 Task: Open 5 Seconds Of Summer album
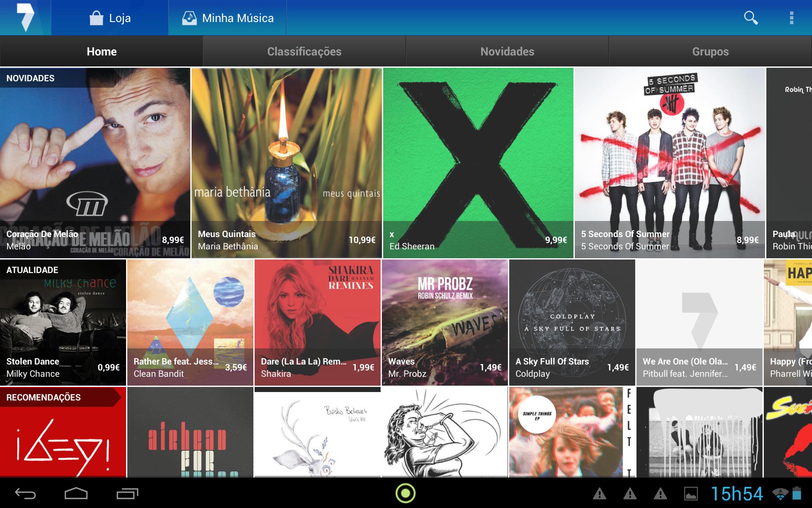[x=670, y=163]
